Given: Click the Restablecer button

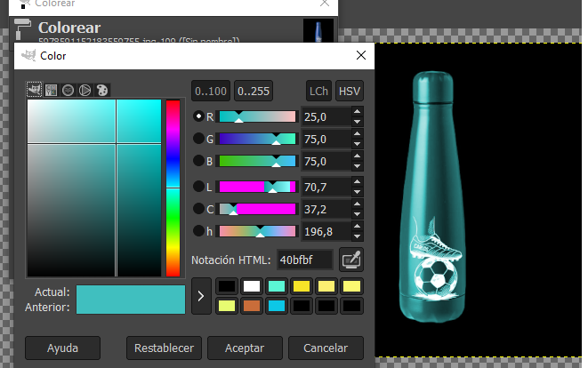Looking at the screenshot, I should point(165,347).
